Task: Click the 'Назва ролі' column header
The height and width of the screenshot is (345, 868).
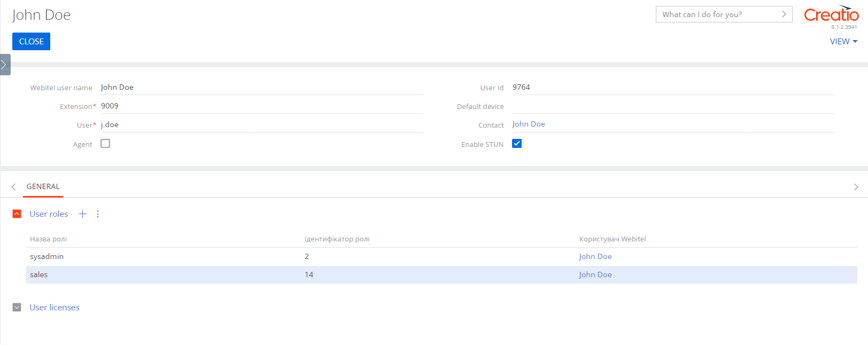Action: (x=48, y=239)
